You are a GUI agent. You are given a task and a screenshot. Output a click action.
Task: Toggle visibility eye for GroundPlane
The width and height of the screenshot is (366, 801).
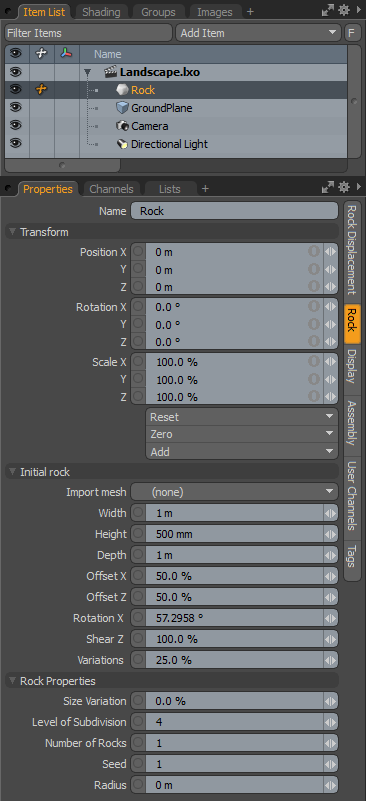[x=16, y=107]
